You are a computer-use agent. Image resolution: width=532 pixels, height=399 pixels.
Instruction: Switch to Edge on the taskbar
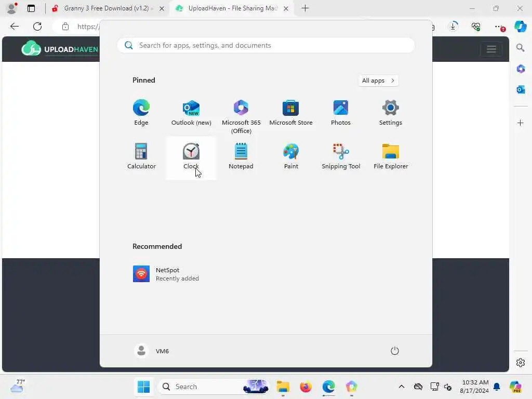click(x=328, y=387)
